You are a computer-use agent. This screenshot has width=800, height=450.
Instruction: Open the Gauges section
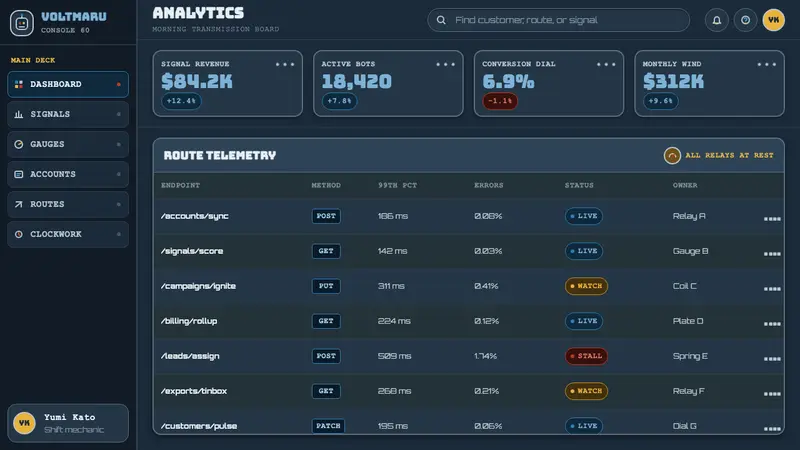[x=68, y=144]
